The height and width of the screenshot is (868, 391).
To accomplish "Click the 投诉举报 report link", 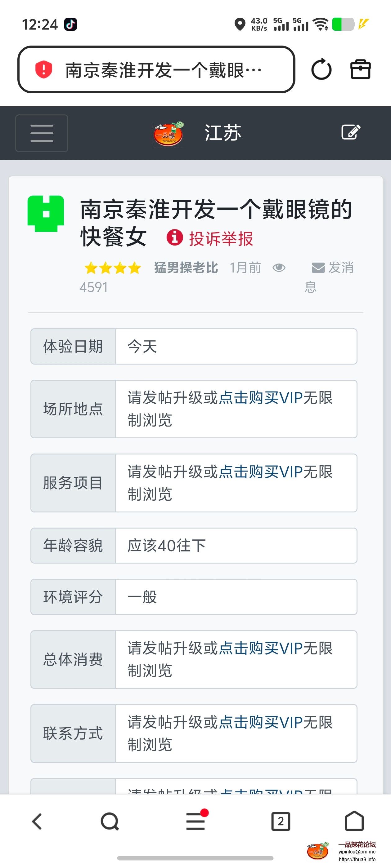I will coord(221,239).
